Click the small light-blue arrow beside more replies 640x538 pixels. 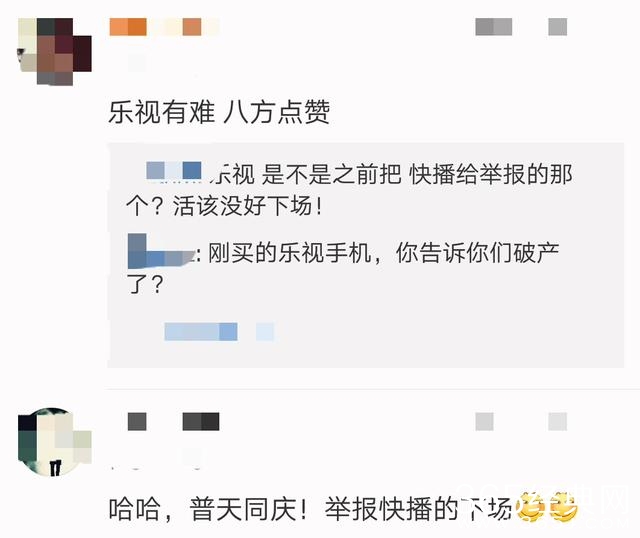pos(265,331)
